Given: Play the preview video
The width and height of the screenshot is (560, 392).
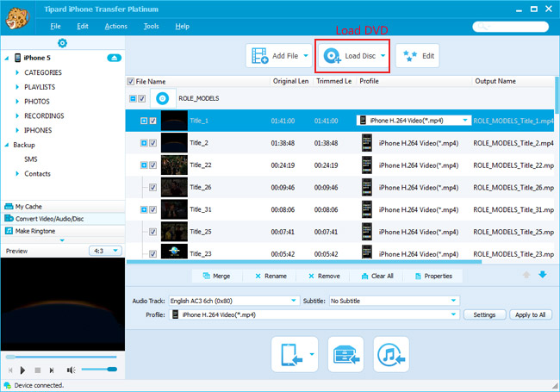Looking at the screenshot, I should coord(22,370).
